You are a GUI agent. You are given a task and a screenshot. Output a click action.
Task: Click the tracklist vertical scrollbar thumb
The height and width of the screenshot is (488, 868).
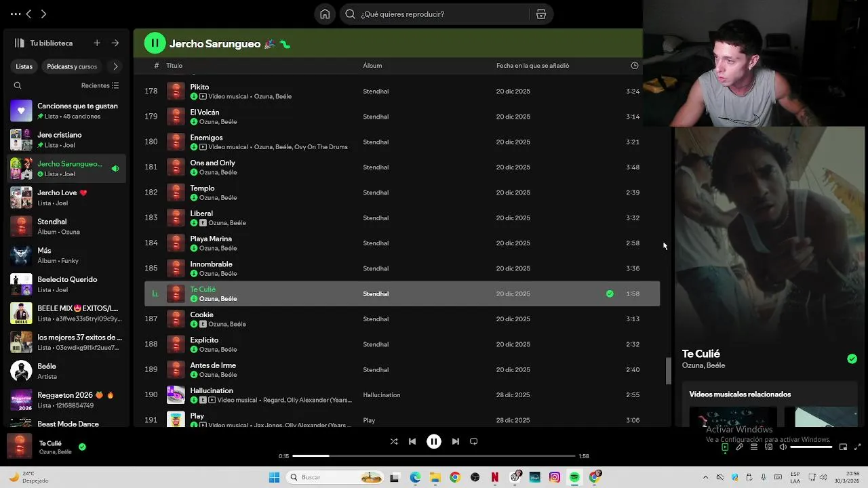668,370
